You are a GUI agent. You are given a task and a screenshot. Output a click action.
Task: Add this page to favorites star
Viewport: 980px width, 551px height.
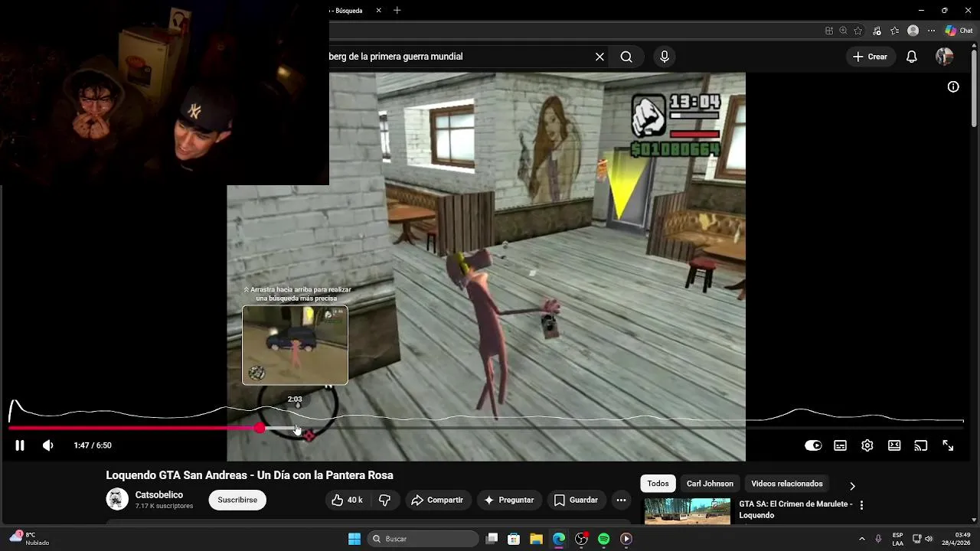858,31
